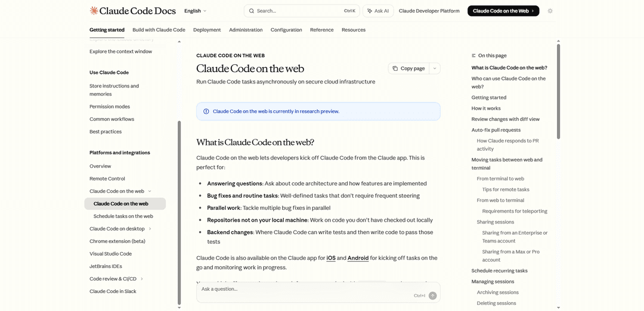Click the info icon in research preview banner
Image resolution: width=644 pixels, height=311 pixels.
[206, 111]
